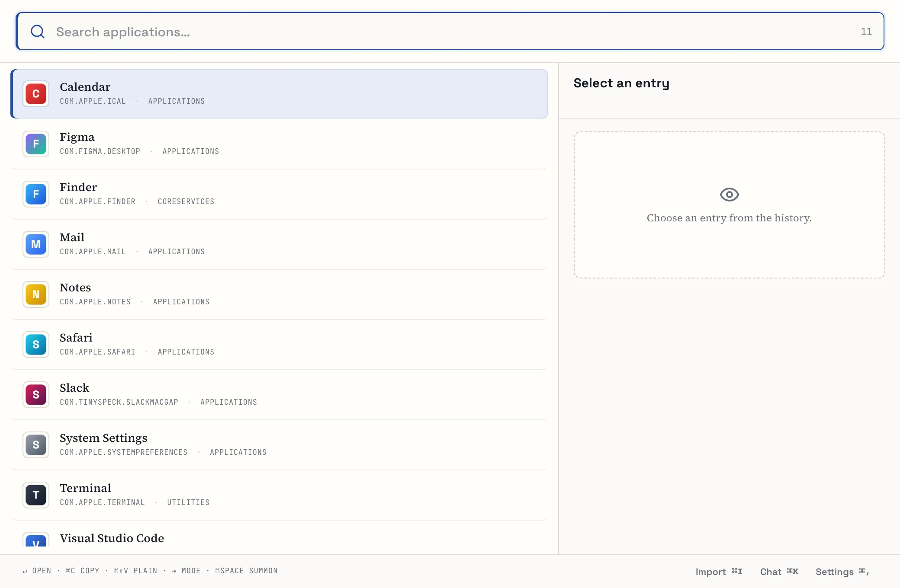Click COM.FIGMA.DESKTOP bundle identifier
Viewport: 900px width, 588px height.
100,151
